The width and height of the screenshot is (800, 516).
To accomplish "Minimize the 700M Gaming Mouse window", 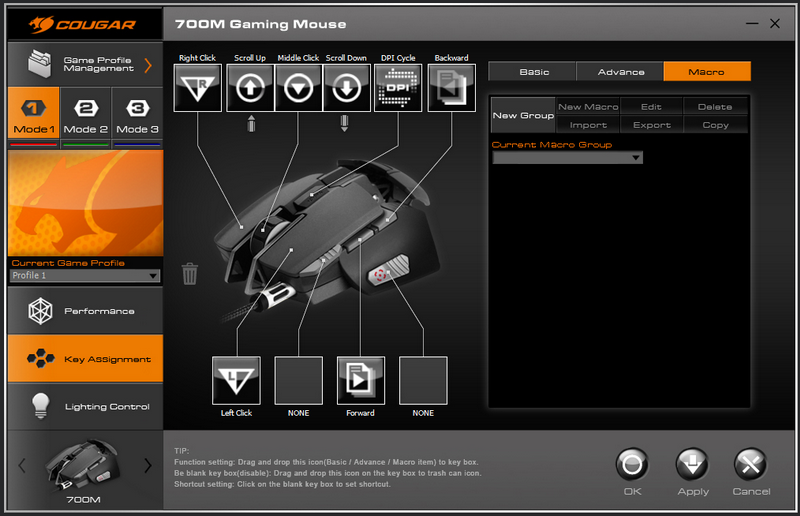I will point(752,23).
